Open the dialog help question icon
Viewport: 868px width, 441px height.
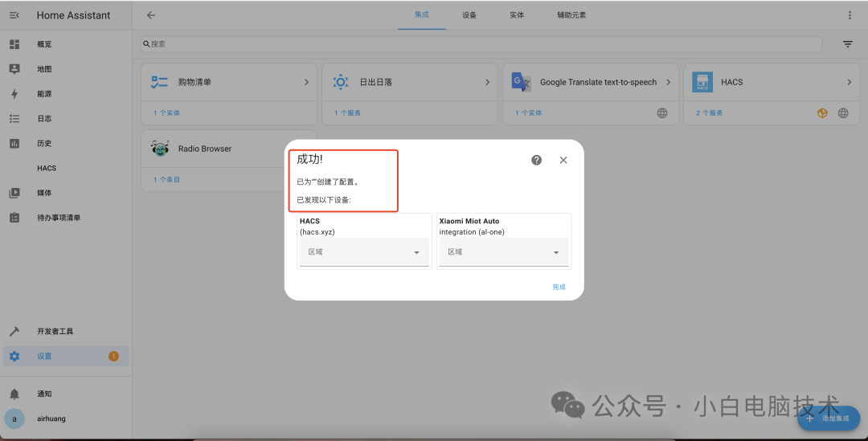pos(536,160)
